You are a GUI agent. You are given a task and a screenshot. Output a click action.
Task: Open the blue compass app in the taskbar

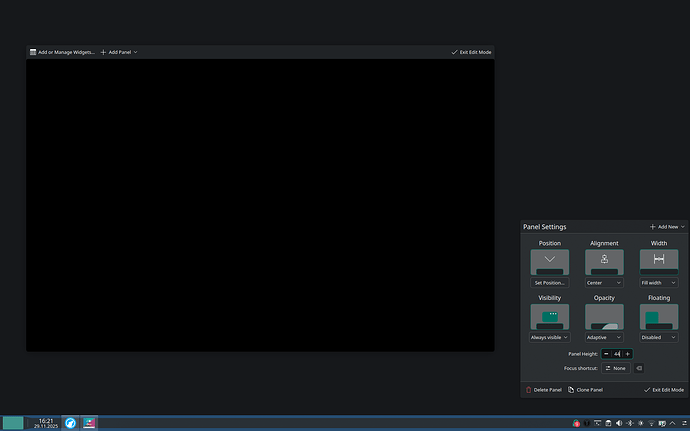point(72,423)
